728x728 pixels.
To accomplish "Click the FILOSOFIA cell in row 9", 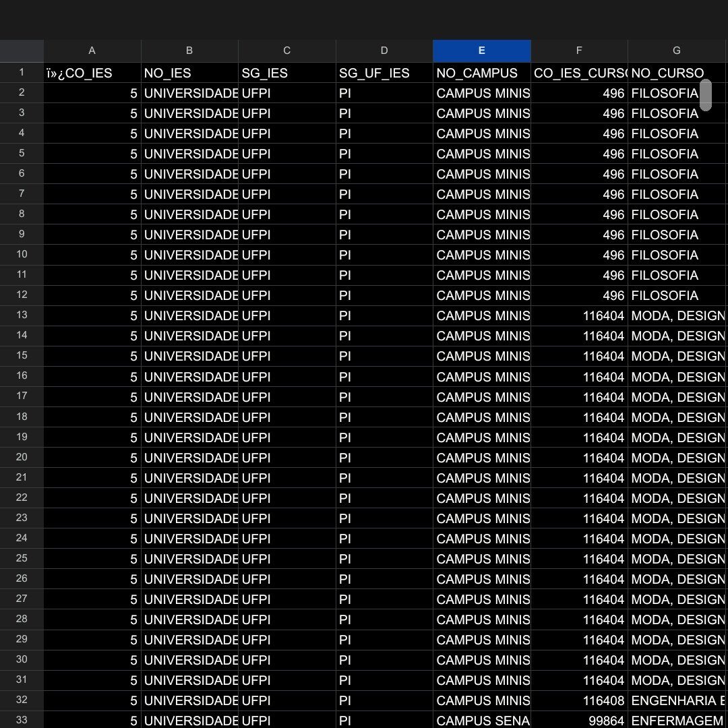I will 677,235.
